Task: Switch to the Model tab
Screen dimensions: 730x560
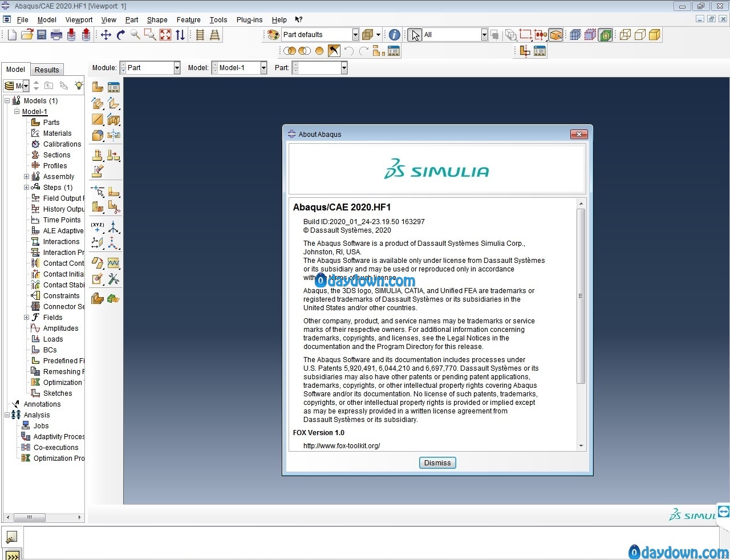Action: coord(15,70)
